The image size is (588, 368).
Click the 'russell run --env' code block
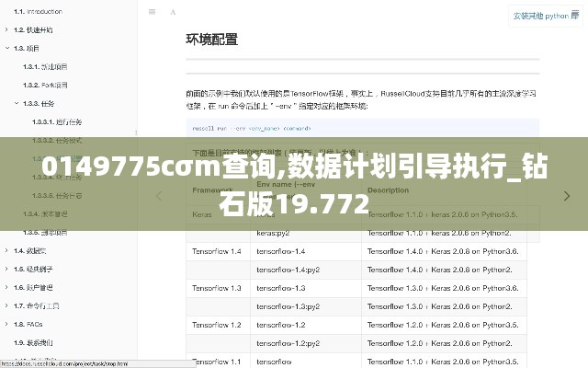tap(363, 128)
